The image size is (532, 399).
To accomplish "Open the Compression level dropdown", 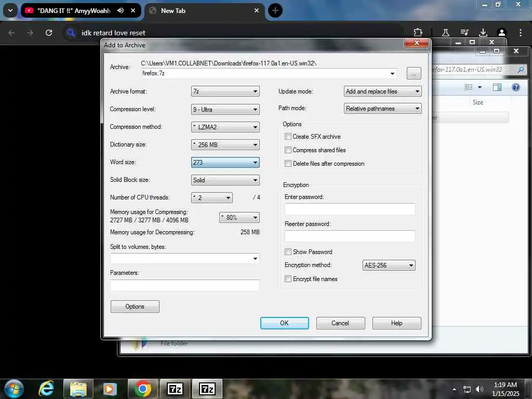I will (x=225, y=109).
